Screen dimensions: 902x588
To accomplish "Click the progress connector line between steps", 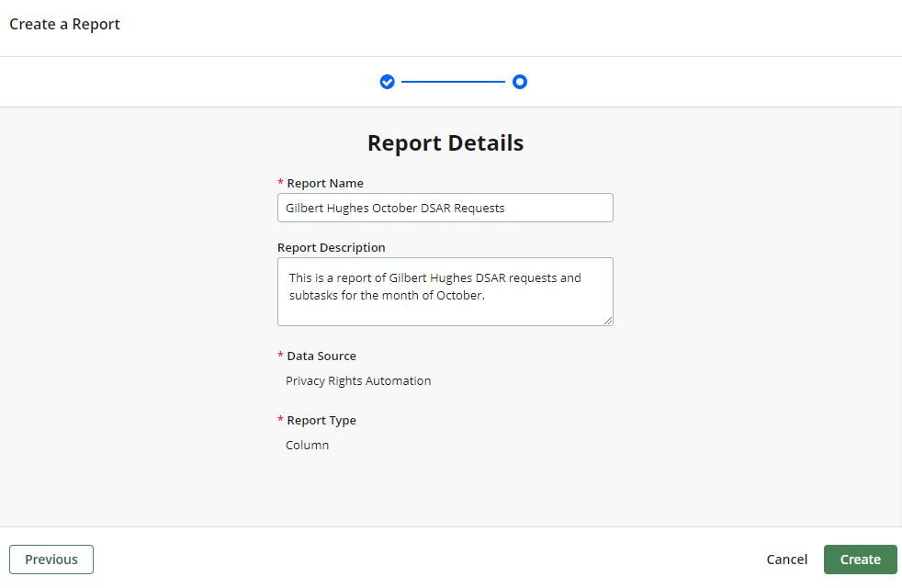I will click(454, 82).
